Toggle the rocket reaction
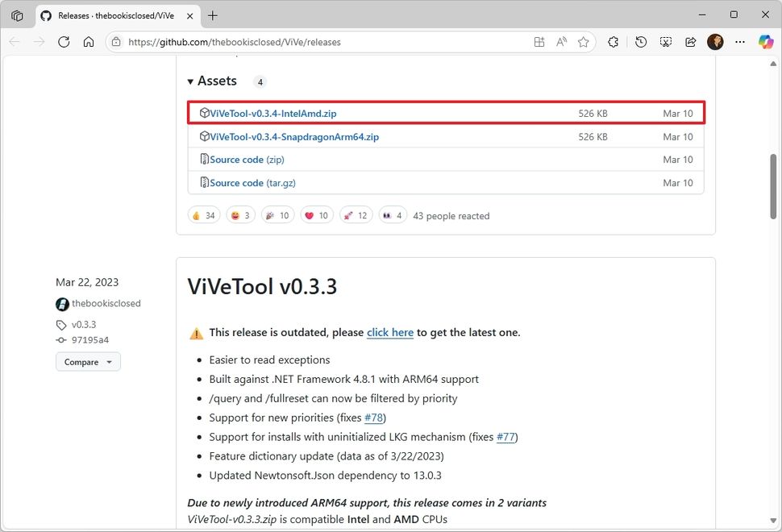 [x=355, y=215]
